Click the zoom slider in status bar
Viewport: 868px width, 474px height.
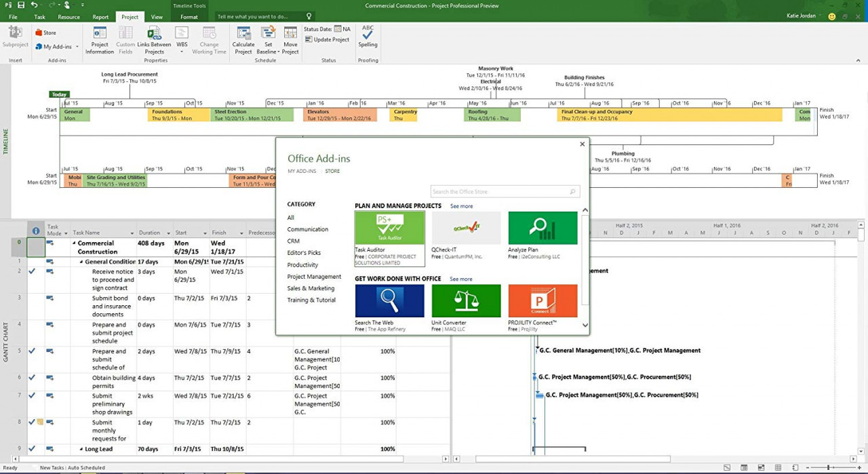pos(829,467)
